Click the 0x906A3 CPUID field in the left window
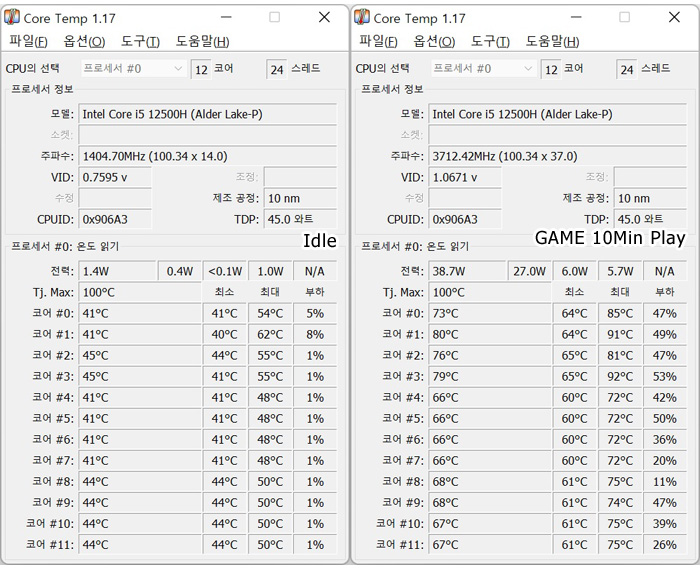The height and width of the screenshot is (568, 700). coord(115,219)
